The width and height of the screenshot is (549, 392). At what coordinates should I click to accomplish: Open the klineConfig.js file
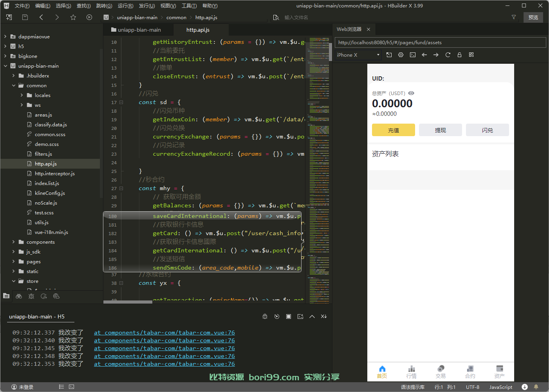[x=50, y=193]
